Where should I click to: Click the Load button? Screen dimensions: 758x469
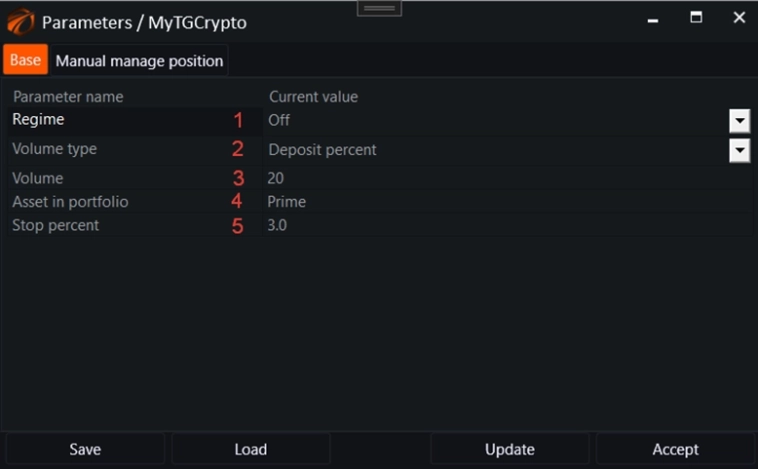pyautogui.click(x=250, y=449)
